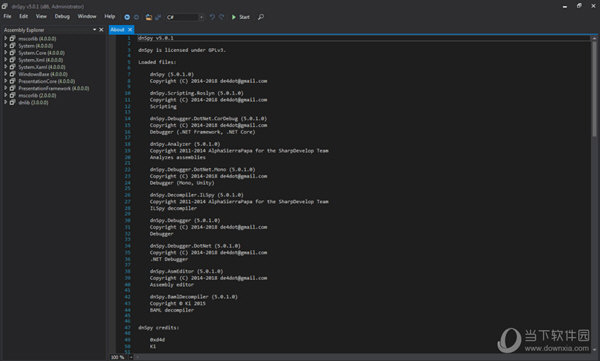Click the assembly icon of mscorlib (2.0.0.0)

pyautogui.click(x=12, y=95)
